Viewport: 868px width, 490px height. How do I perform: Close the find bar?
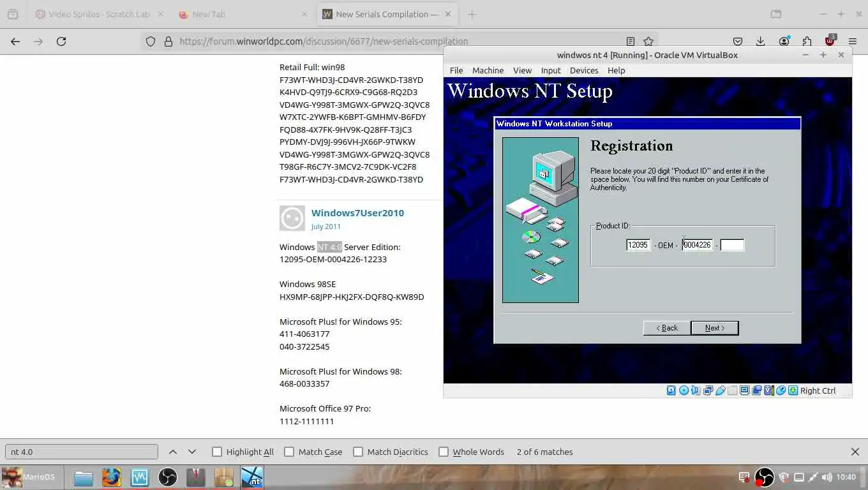point(855,452)
